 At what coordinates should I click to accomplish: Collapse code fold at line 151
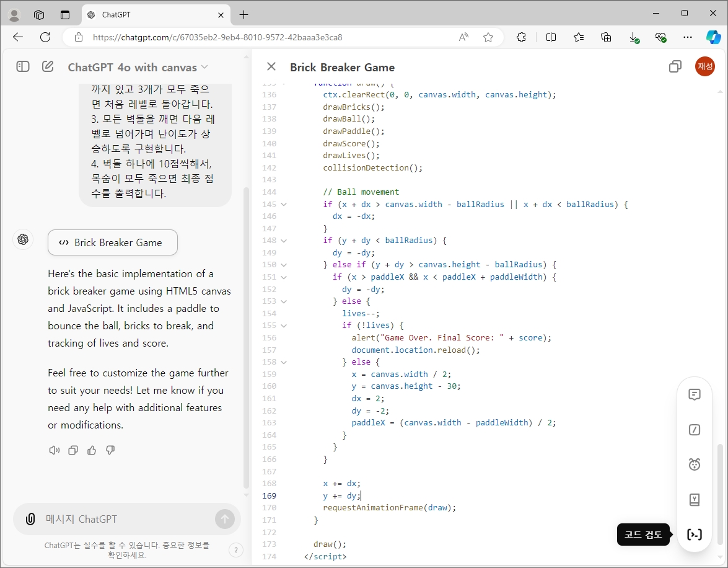tap(284, 277)
